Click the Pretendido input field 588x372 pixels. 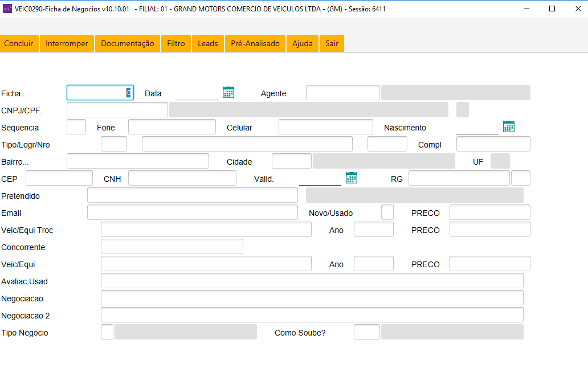(193, 195)
